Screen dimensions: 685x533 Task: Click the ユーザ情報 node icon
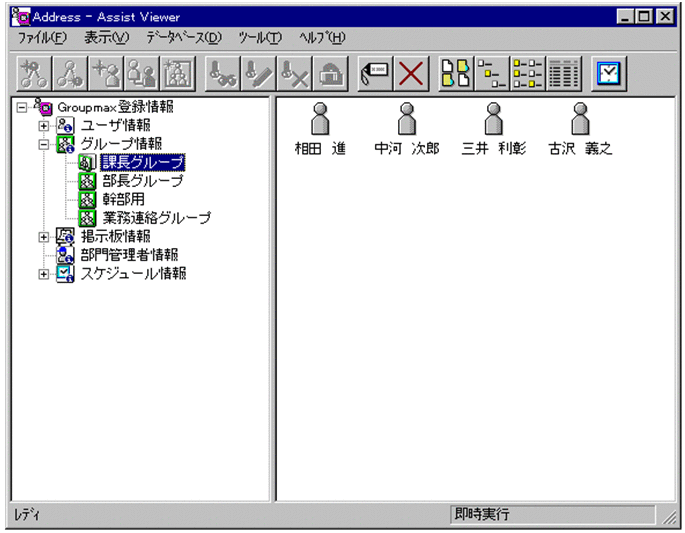[65, 125]
